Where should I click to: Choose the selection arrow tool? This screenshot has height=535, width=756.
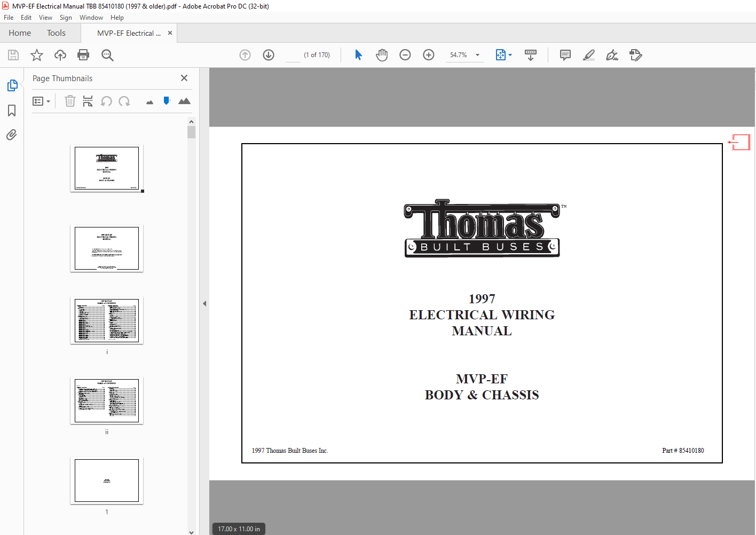click(358, 55)
